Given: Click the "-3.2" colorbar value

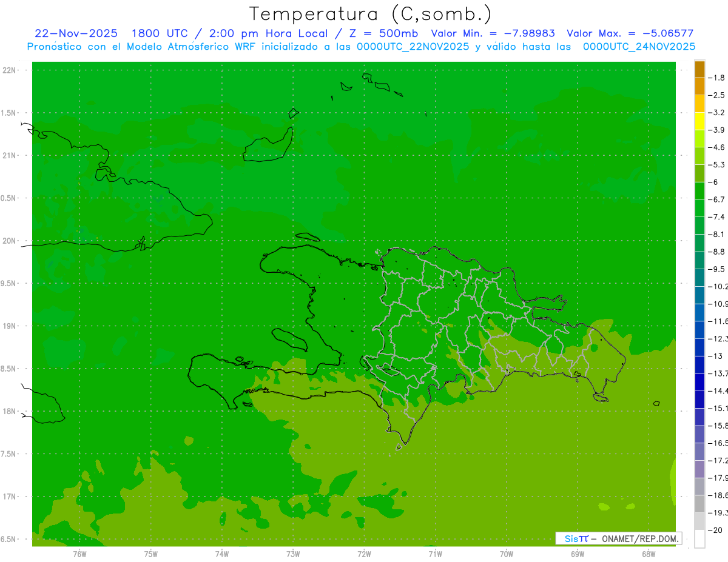Looking at the screenshot, I should tap(717, 113).
